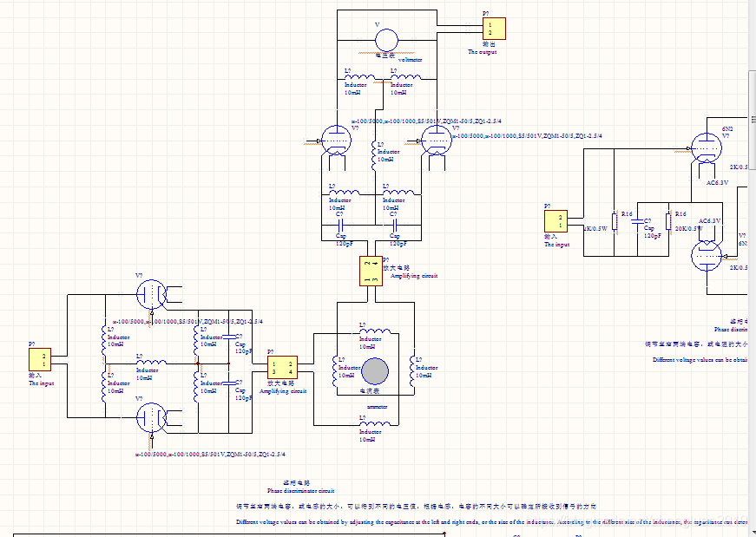Screen dimensions: 756x537
Task: Select the vertical inductor left of the ammeter
Action: click(334, 371)
